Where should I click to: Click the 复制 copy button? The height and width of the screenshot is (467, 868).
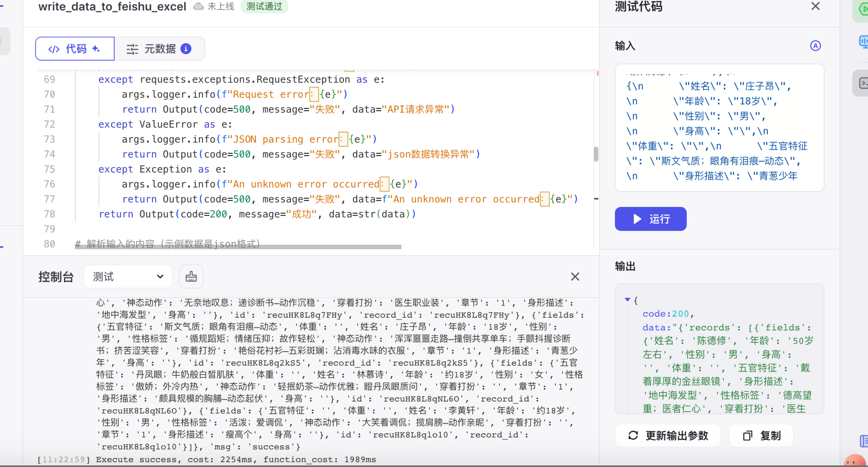pos(761,435)
